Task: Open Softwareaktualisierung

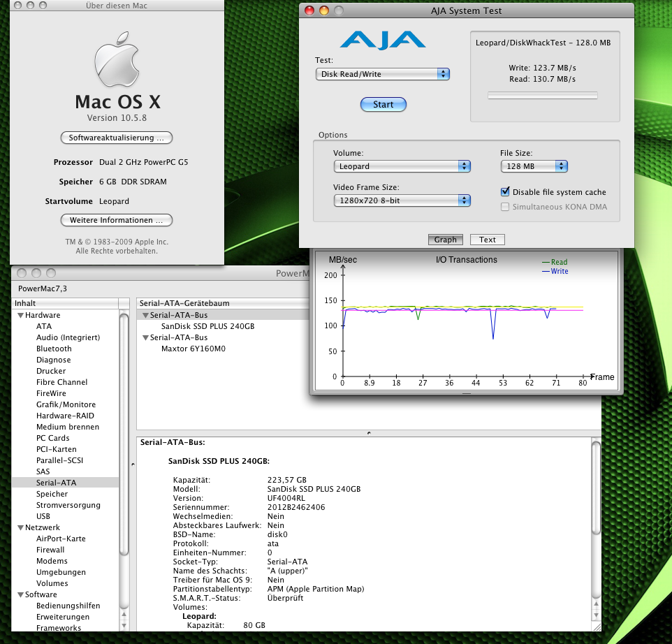Action: point(117,138)
